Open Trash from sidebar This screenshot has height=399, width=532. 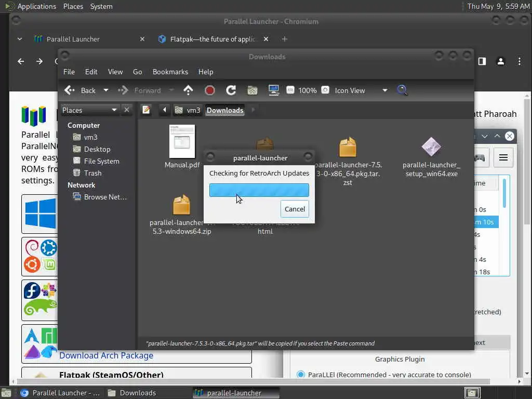[x=87, y=173]
